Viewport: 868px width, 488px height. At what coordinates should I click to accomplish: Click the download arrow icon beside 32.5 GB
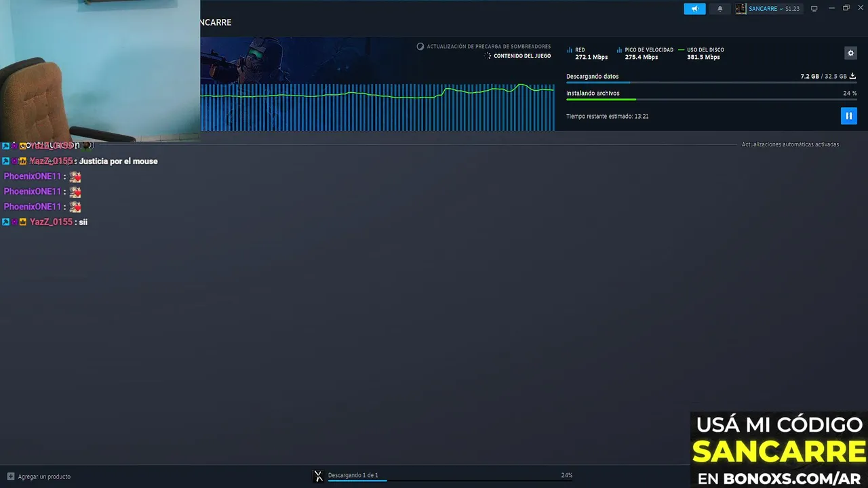(x=852, y=77)
